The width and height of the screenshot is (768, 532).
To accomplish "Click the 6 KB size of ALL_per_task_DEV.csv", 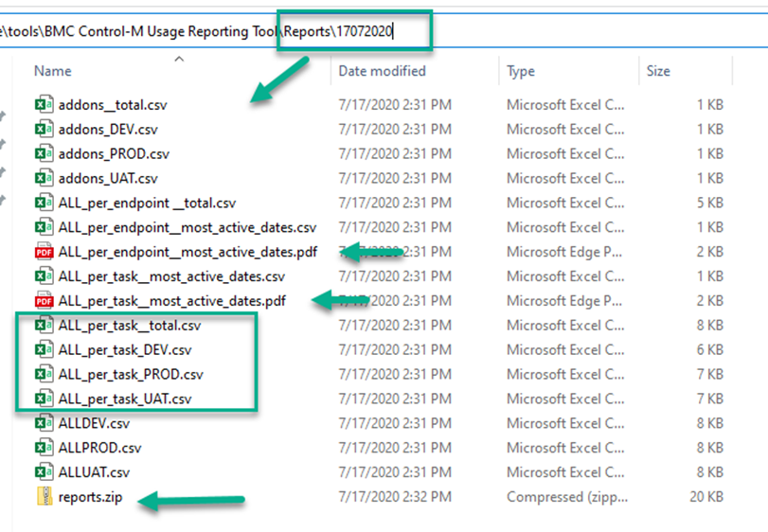I will pyautogui.click(x=710, y=349).
